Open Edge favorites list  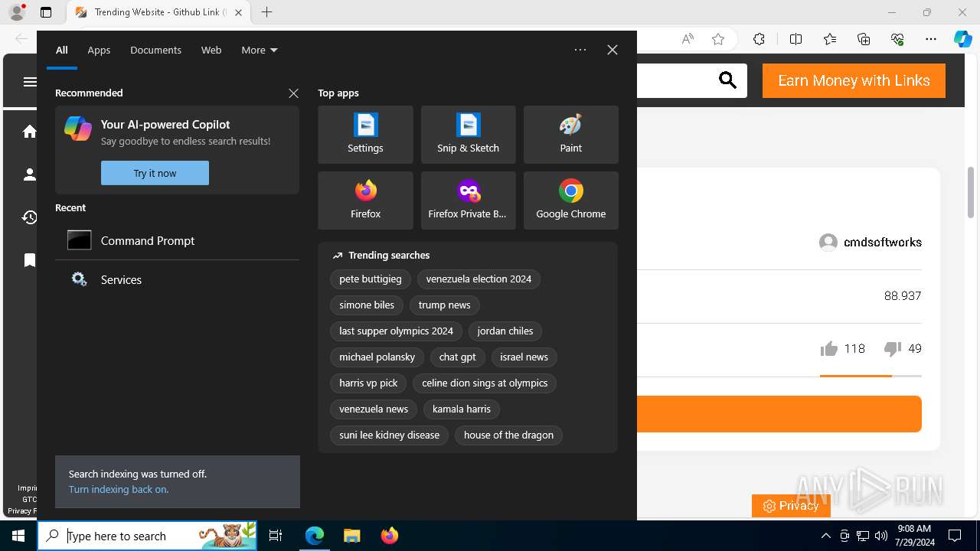click(x=830, y=39)
